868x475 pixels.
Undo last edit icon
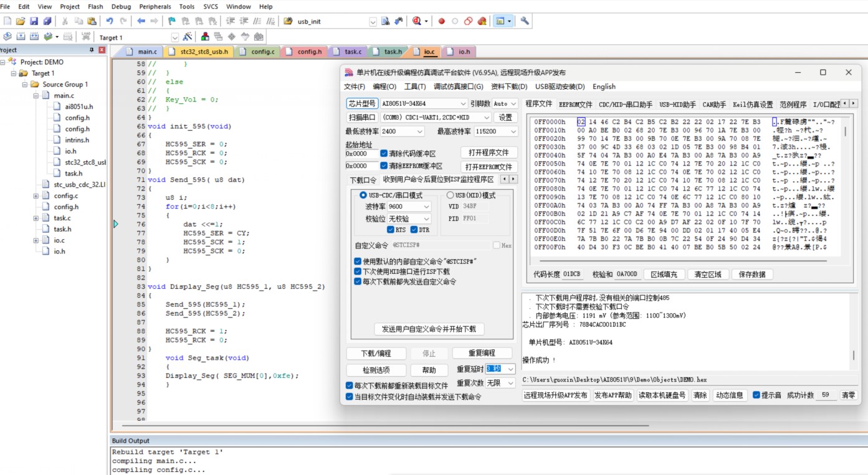click(x=110, y=21)
